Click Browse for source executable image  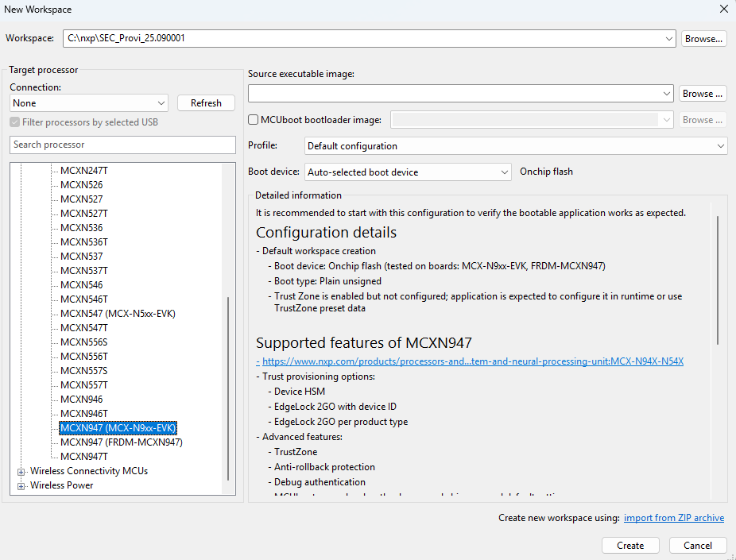click(x=703, y=94)
